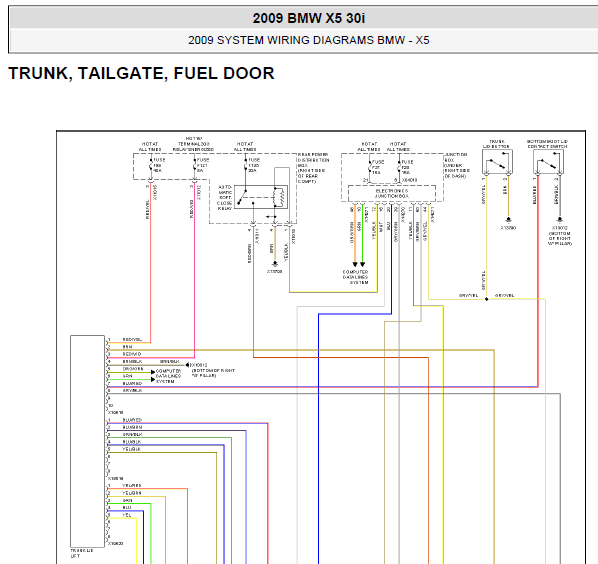Click the "YEL/RED" label on the bottom connector

tap(132, 485)
